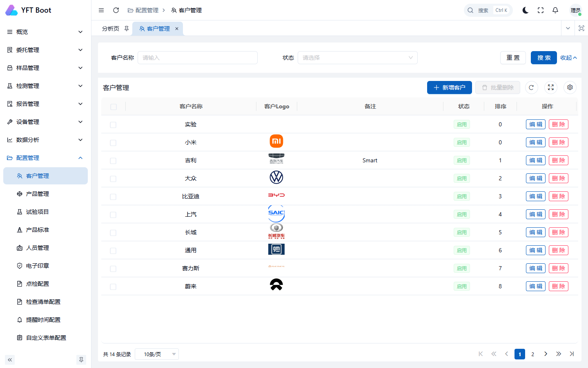Click the pin icon on 分析页 tab
Viewport: 588px width, 368px height.
[x=127, y=29]
